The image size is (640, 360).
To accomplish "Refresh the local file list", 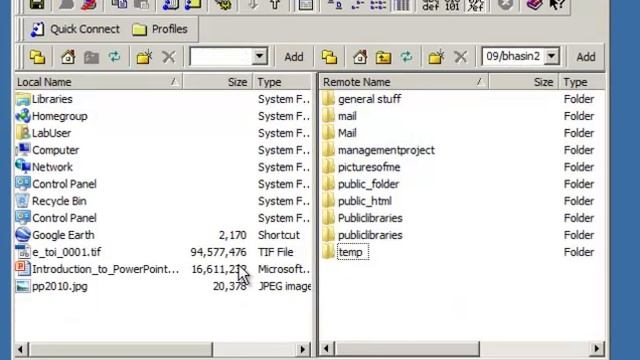I will tap(114, 57).
